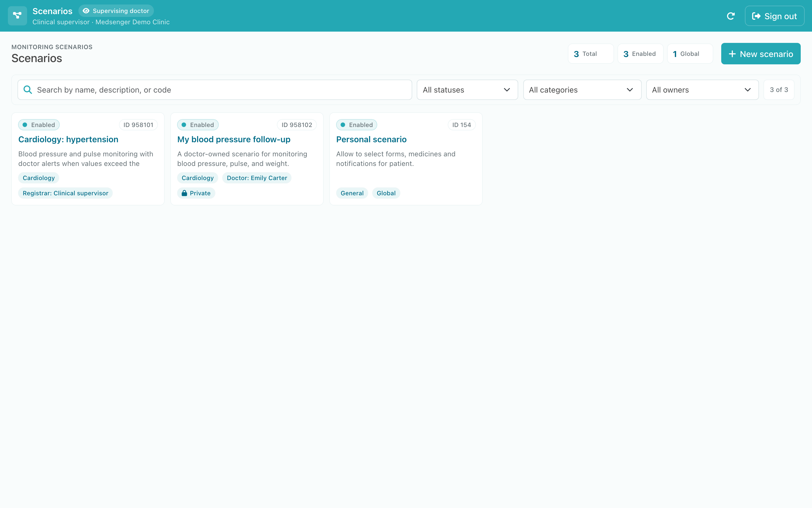Screen dimensions: 812x508
Task: Click the Cardiology tag on the hypertension card
Action: pyautogui.click(x=39, y=178)
